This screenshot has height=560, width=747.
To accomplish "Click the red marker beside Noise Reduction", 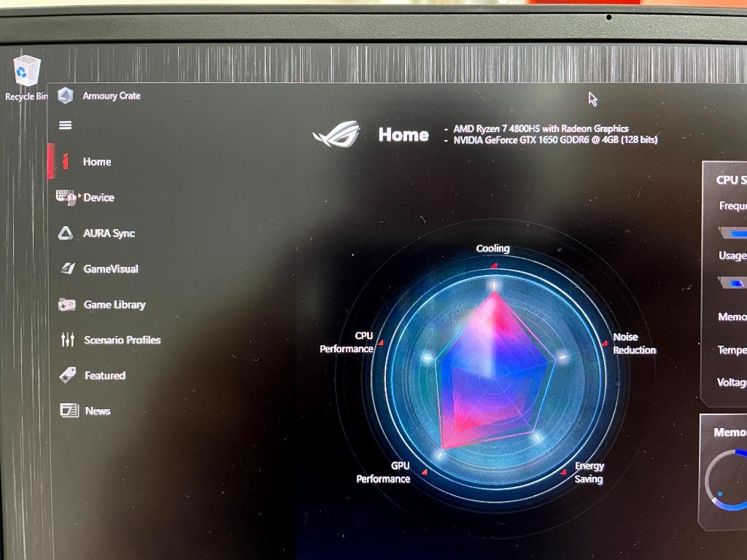I will coord(605,343).
